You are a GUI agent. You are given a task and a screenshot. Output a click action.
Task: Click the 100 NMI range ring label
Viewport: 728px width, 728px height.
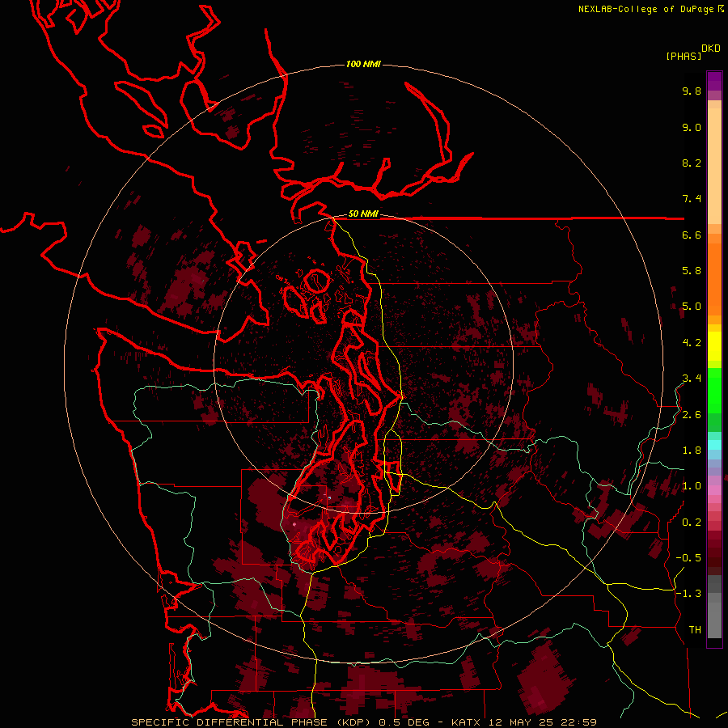click(x=363, y=64)
